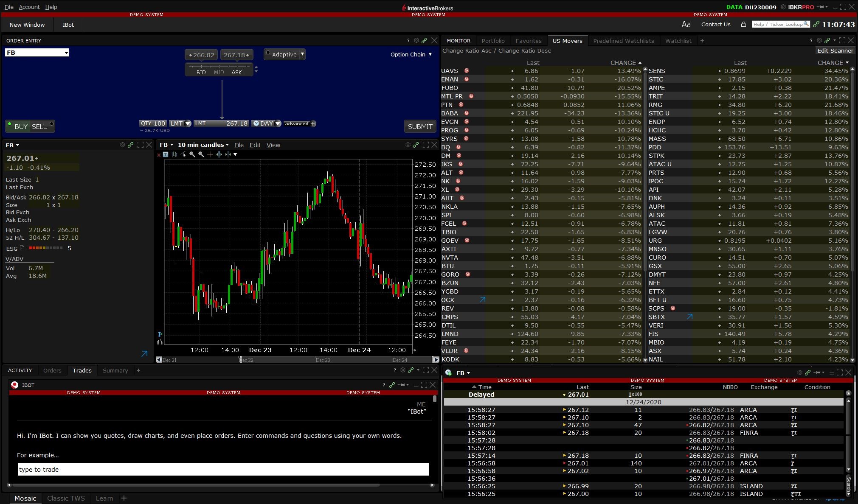The height and width of the screenshot is (504, 858).
Task: Open the FB dropdown in Time & Sales panel
Action: click(463, 372)
